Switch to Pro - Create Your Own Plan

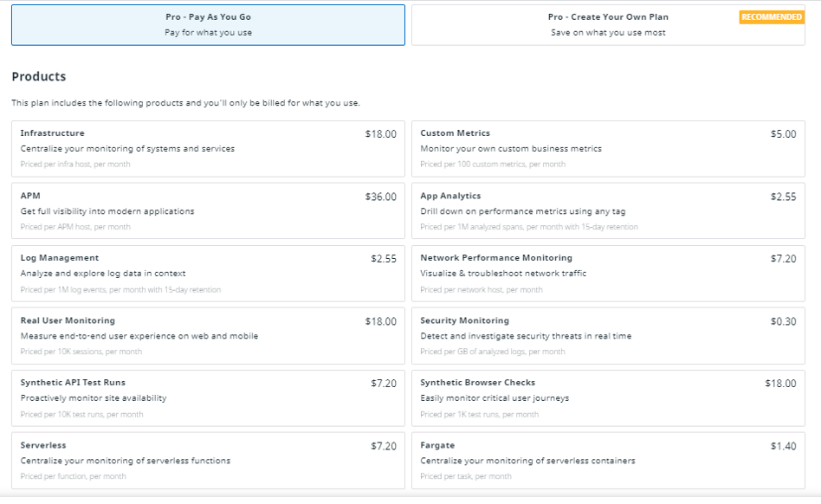coord(607,25)
